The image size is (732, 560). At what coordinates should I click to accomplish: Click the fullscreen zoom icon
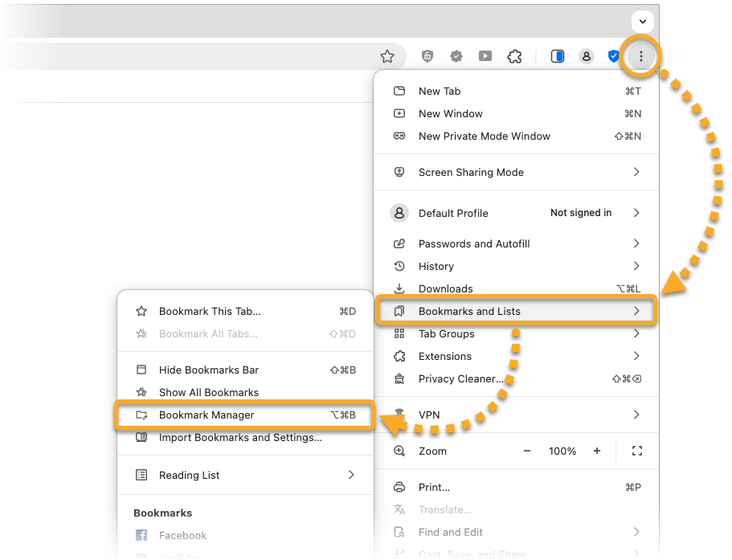[636, 452]
